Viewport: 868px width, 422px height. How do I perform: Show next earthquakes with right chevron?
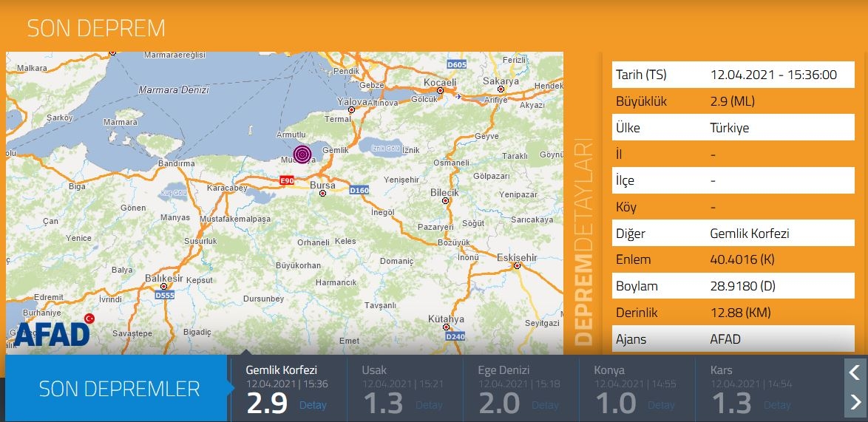[854, 401]
